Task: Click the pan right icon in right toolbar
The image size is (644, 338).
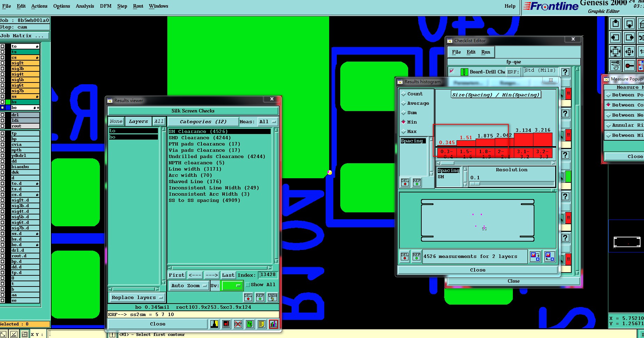Action: coord(629,38)
